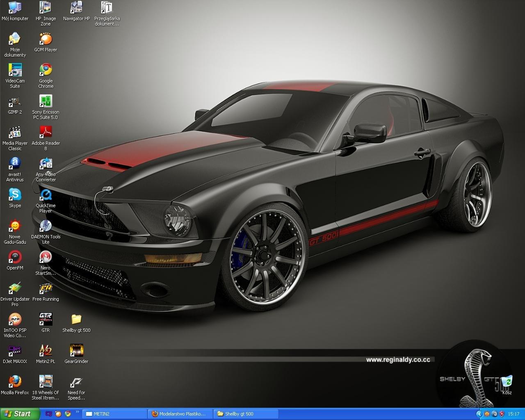This screenshot has width=525, height=420.
Task: Open the Nawigator HP shortcut
Action: click(76, 11)
